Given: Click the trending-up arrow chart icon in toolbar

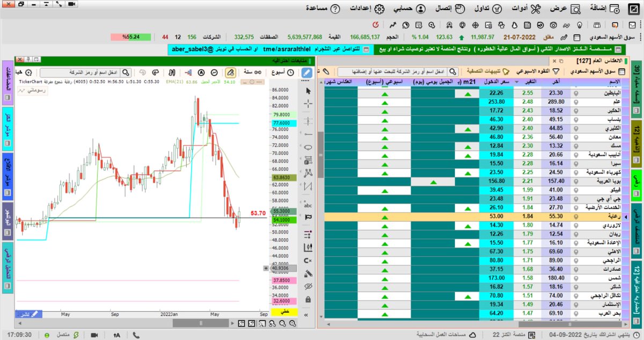Looking at the screenshot, I should coord(393,25).
